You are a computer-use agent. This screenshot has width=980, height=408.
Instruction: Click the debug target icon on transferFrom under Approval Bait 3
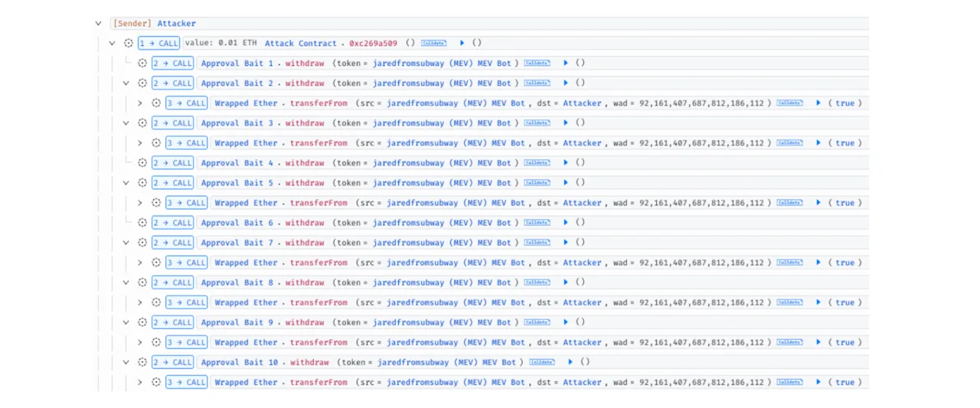156,143
